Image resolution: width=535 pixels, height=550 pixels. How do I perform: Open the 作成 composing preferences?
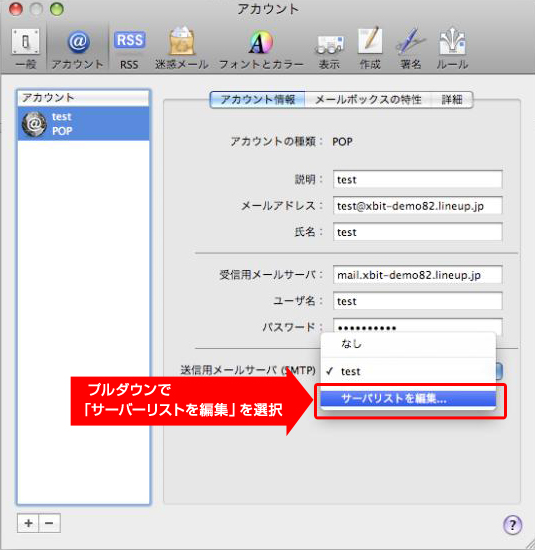(x=370, y=49)
